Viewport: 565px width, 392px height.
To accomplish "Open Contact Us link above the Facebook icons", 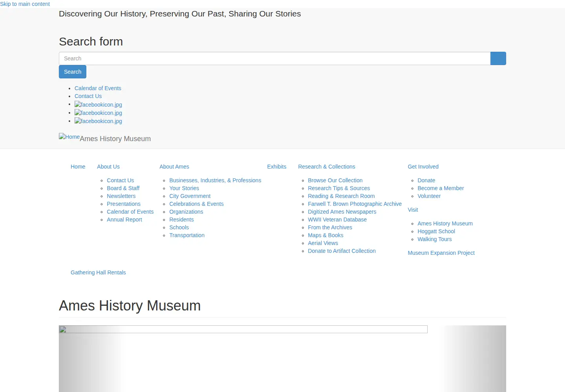I will click(88, 96).
